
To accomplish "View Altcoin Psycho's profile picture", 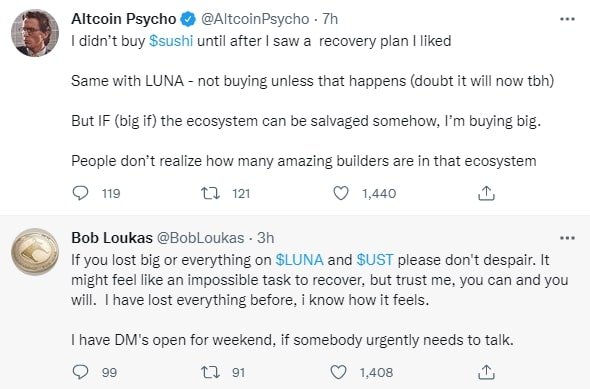I will click(x=35, y=33).
